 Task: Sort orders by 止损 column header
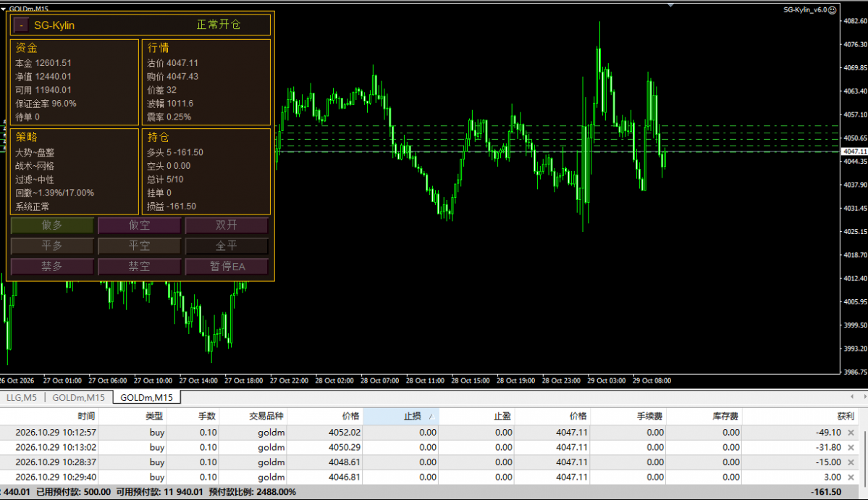(401, 416)
